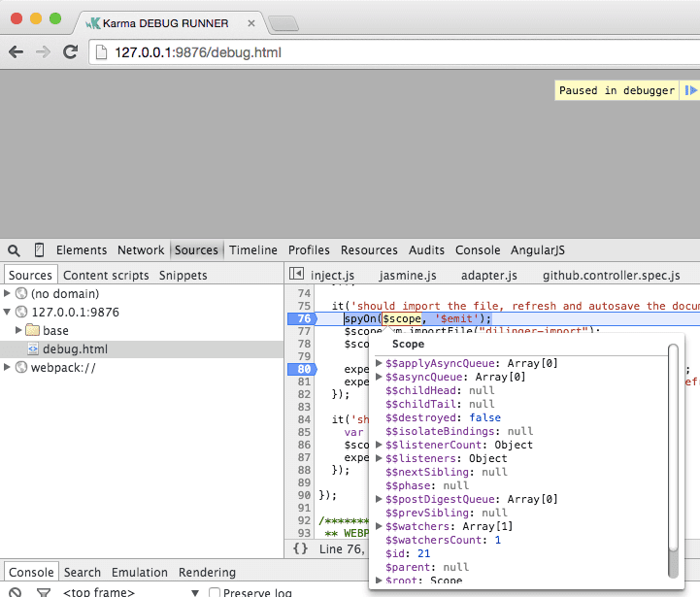Pretty print code with the braces icon
Viewport: 700px width, 597px height.
300,548
